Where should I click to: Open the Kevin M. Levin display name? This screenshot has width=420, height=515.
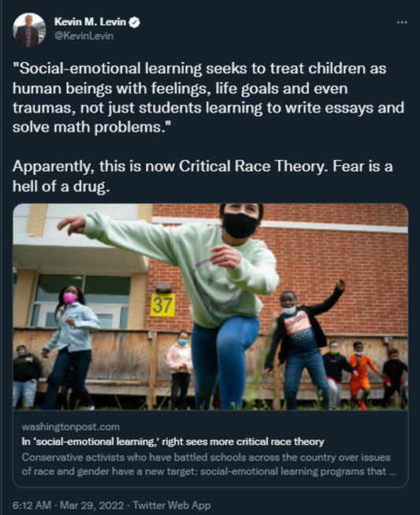point(90,22)
